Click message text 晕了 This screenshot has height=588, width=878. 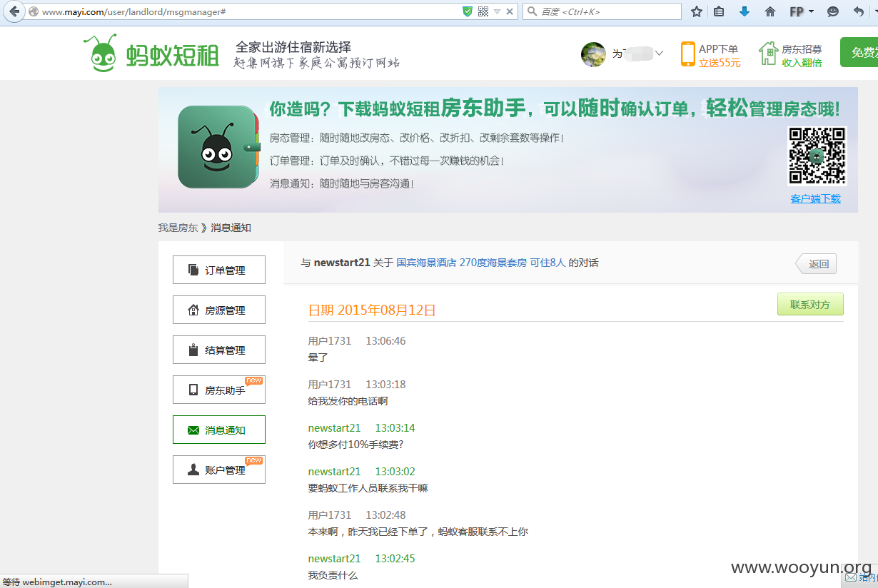[x=318, y=358]
